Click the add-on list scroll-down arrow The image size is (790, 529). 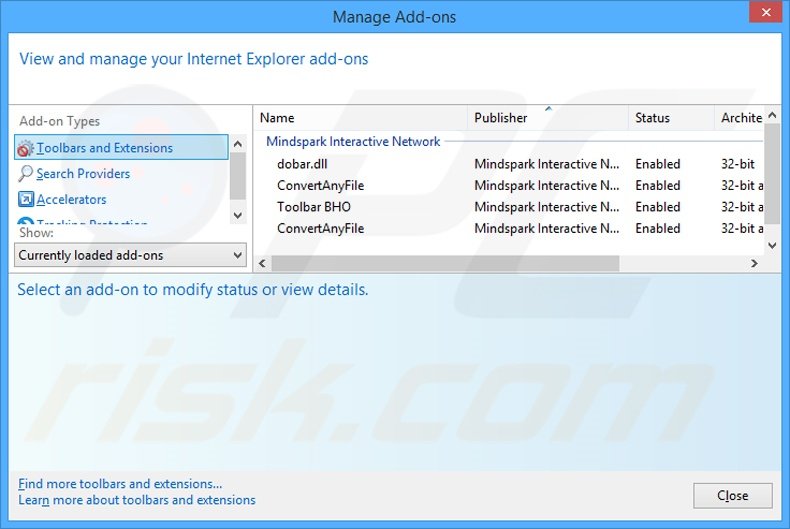772,245
